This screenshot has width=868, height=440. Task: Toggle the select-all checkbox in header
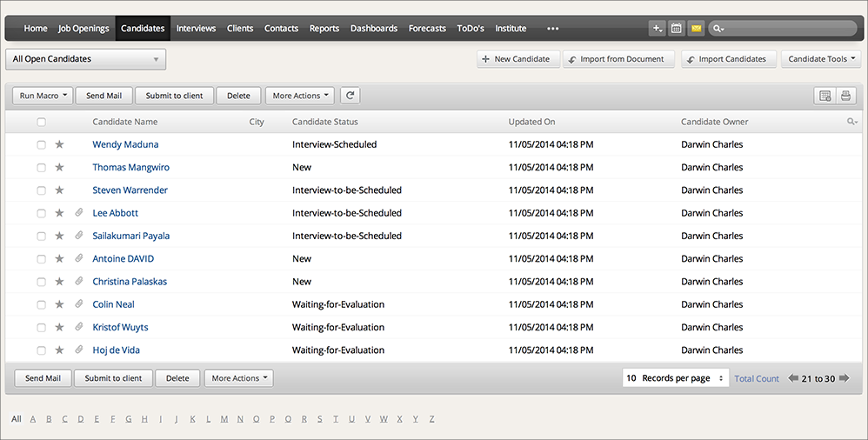pos(41,123)
